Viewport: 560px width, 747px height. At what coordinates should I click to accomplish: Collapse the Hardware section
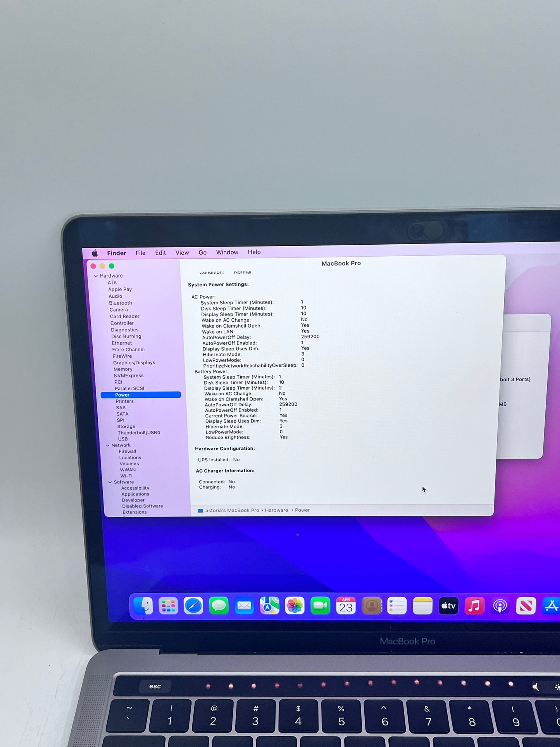[96, 276]
